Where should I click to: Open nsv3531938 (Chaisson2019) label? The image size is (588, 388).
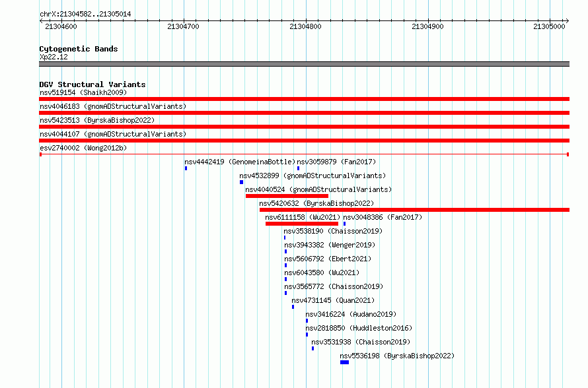(361, 342)
